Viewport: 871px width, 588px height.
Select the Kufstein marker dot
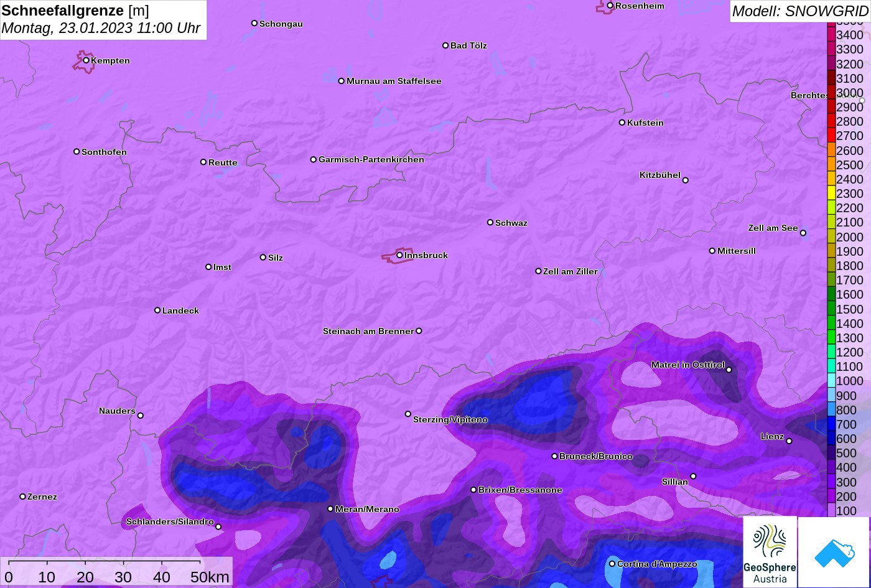pyautogui.click(x=622, y=123)
